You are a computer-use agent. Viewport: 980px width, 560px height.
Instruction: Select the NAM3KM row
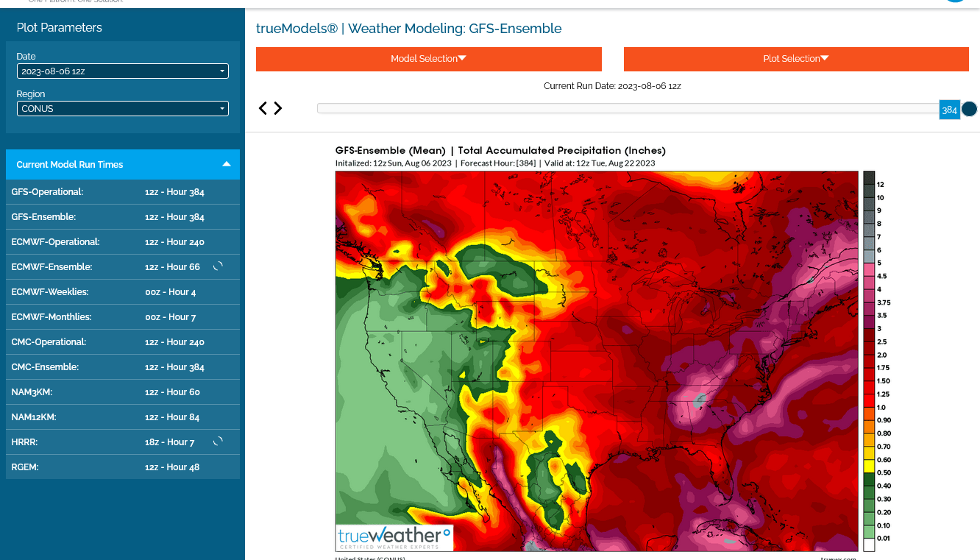123,392
